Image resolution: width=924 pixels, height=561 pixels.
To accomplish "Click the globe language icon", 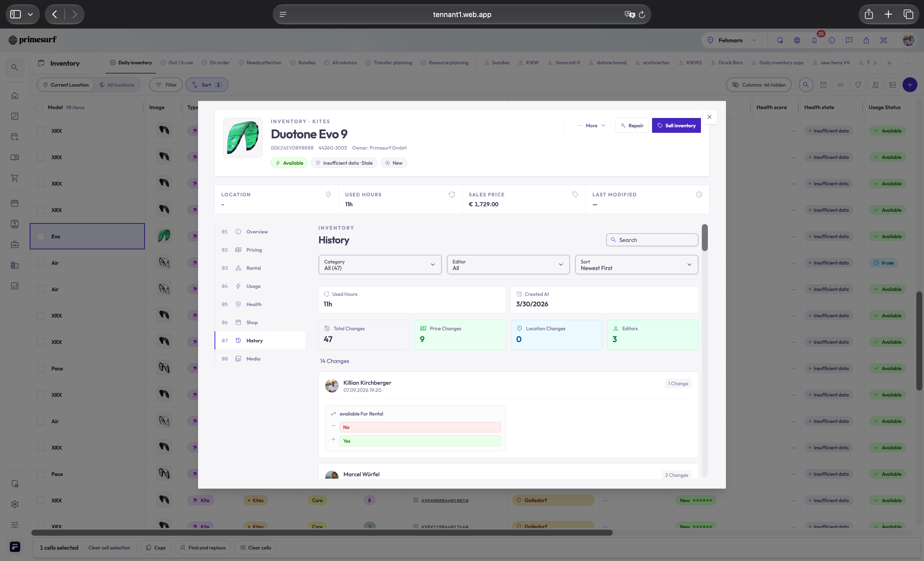I will coord(797,40).
